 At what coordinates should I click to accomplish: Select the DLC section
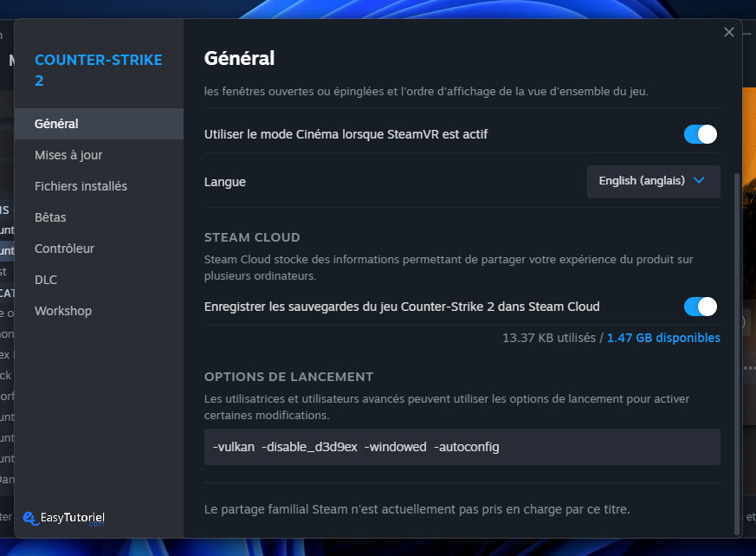(x=99, y=280)
